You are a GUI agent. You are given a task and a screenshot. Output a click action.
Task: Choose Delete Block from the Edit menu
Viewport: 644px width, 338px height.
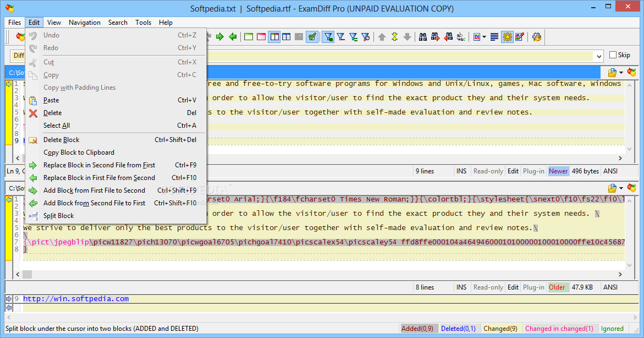click(115, 140)
